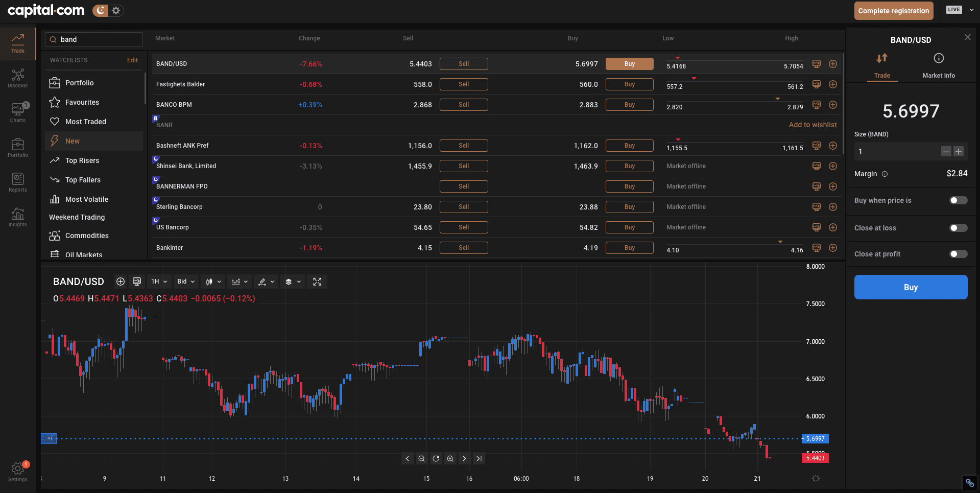The width and height of the screenshot is (980, 493).
Task: Decrease size with minus stepper
Action: (x=946, y=151)
